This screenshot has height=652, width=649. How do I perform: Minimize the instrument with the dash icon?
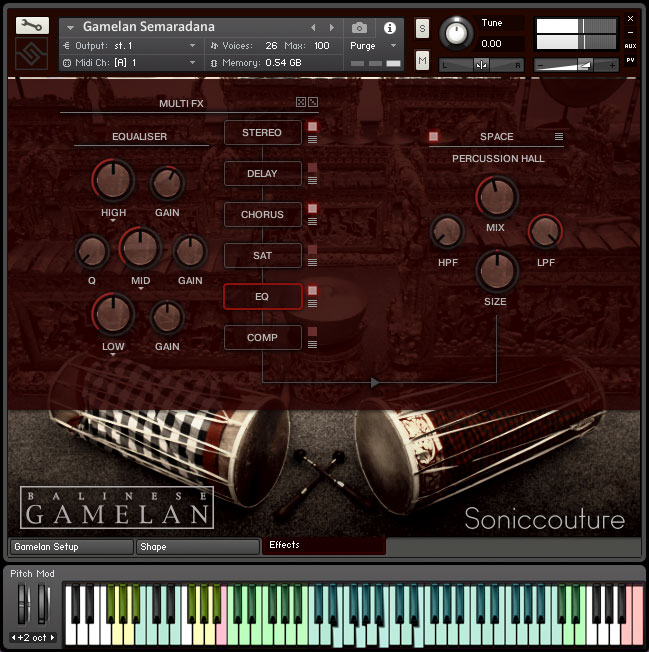click(x=630, y=32)
